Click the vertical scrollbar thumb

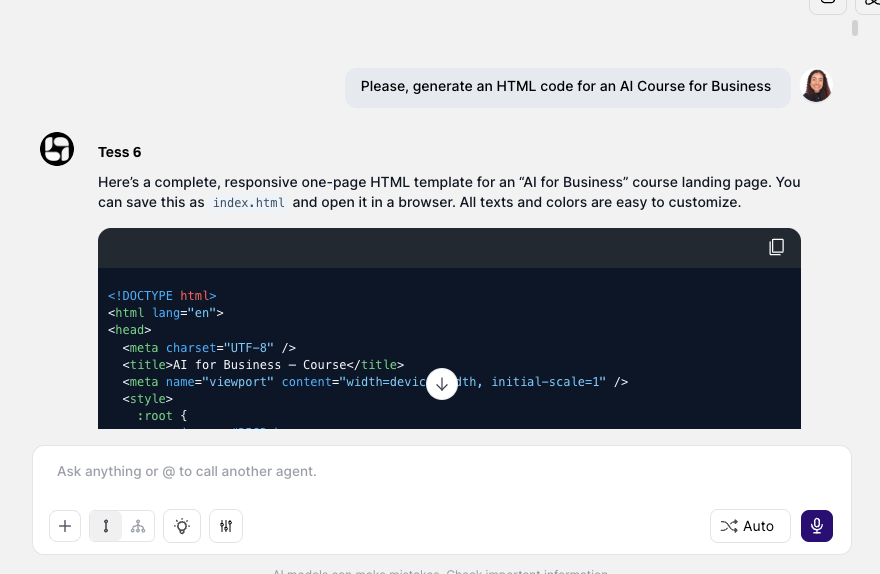(855, 28)
